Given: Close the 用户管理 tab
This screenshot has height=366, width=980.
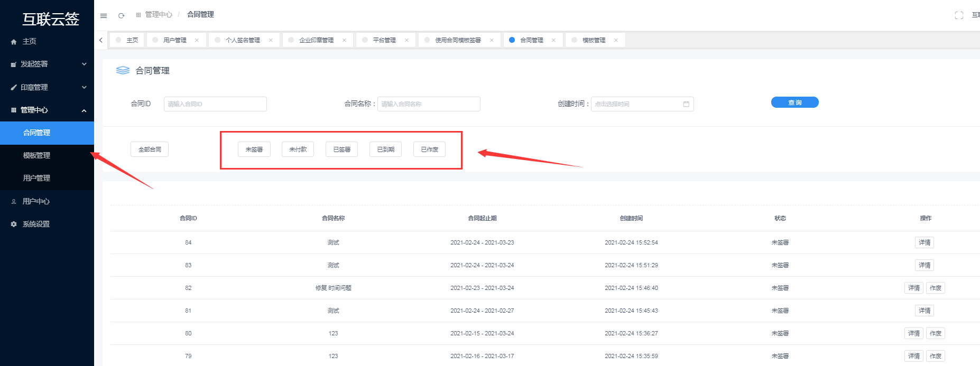Looking at the screenshot, I should 197,40.
